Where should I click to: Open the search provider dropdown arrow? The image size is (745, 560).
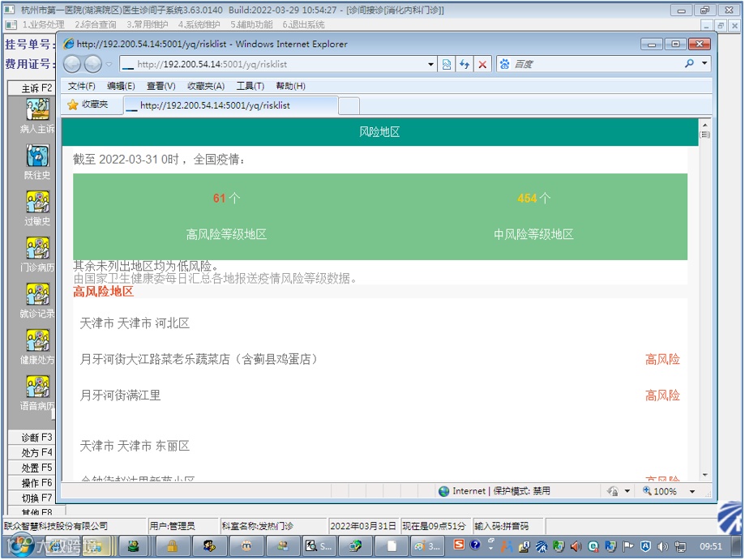pos(704,63)
